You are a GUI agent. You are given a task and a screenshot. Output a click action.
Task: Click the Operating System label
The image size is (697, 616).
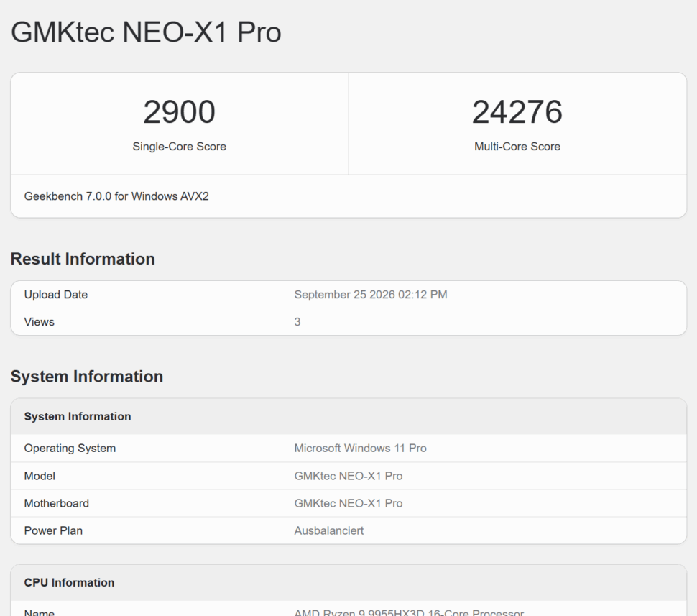[70, 449]
